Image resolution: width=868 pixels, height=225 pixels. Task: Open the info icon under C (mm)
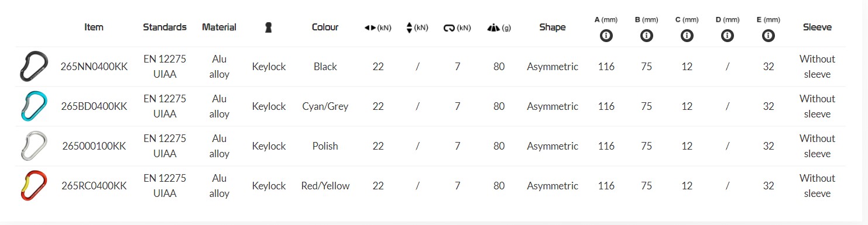tap(687, 36)
